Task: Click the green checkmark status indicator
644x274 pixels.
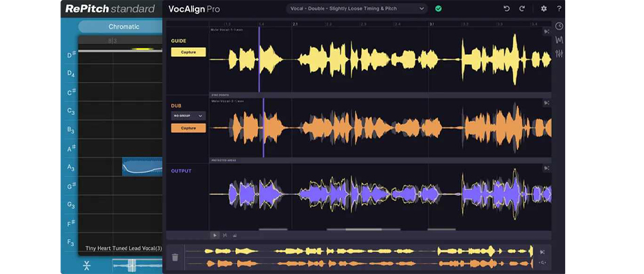Action: point(438,9)
